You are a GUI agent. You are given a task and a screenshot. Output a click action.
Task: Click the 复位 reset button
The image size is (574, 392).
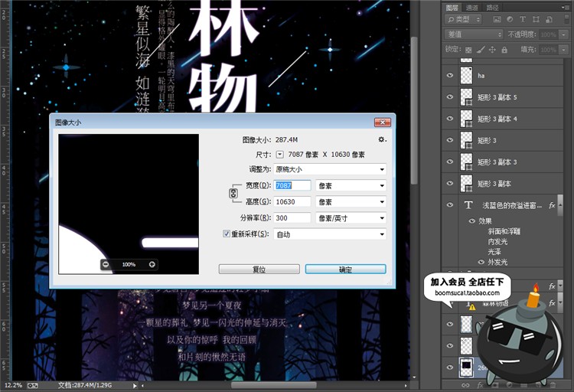259,269
